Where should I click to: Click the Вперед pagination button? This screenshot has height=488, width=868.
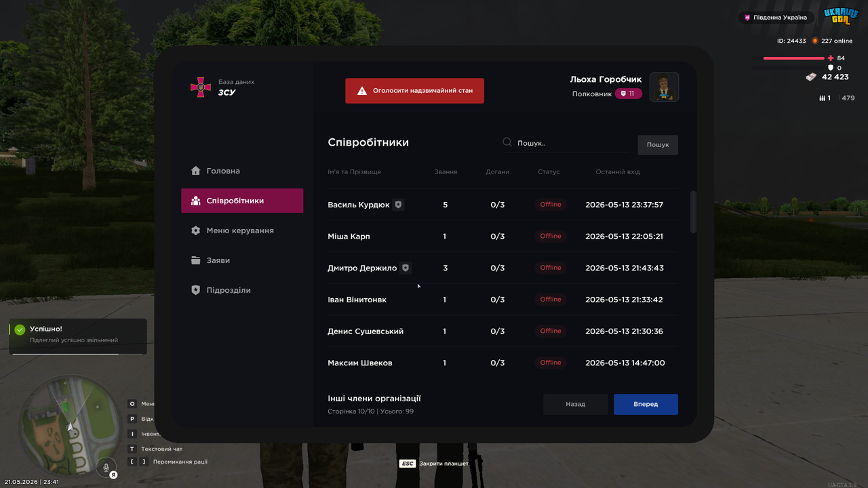646,404
